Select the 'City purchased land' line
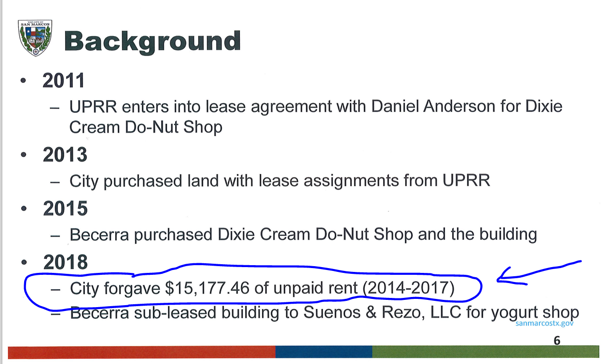This screenshot has height=364, width=608. click(x=279, y=181)
